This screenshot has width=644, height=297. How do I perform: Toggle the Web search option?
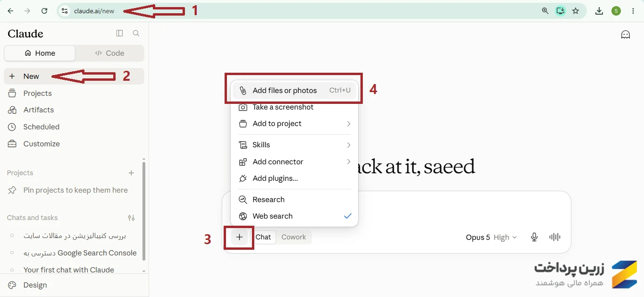[x=294, y=216]
